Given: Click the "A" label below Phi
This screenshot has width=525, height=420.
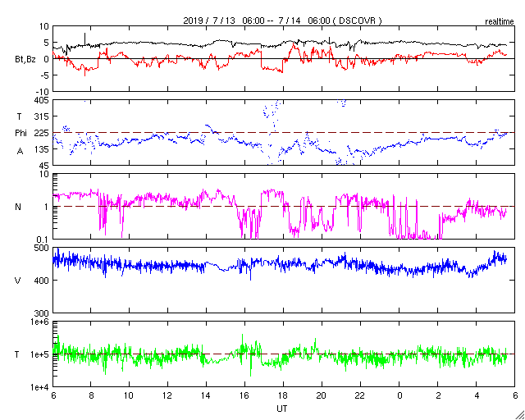Looking at the screenshot, I should (20, 152).
